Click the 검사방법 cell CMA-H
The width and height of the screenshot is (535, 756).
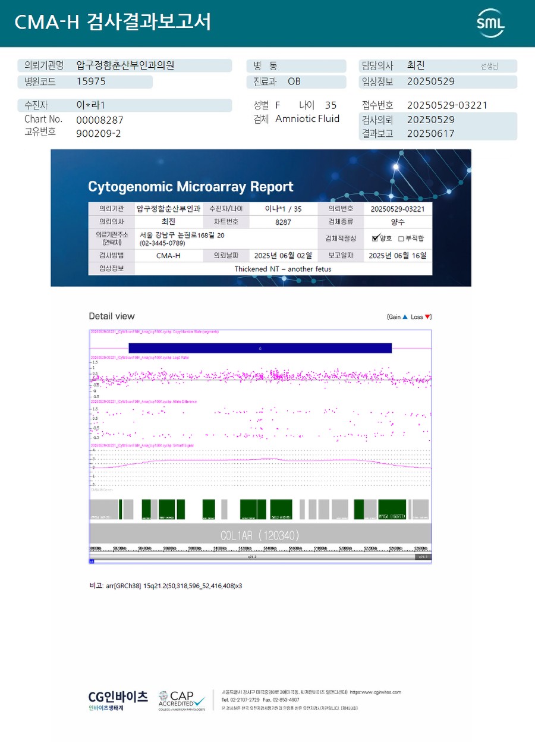click(168, 255)
